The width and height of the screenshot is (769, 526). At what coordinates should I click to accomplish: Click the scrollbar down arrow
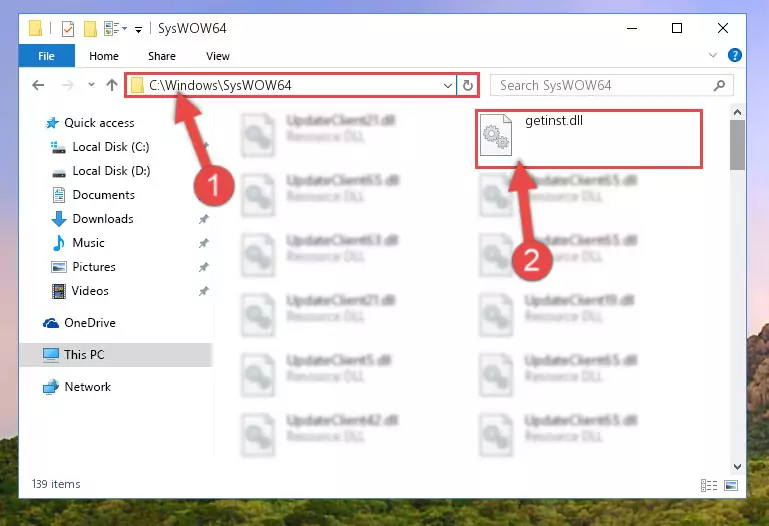click(x=737, y=467)
